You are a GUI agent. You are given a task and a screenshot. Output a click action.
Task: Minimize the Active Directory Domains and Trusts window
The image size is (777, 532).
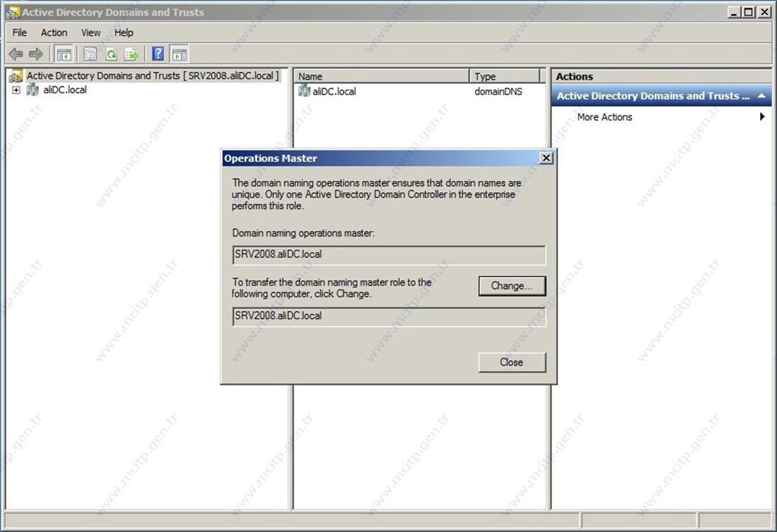pyautogui.click(x=734, y=12)
